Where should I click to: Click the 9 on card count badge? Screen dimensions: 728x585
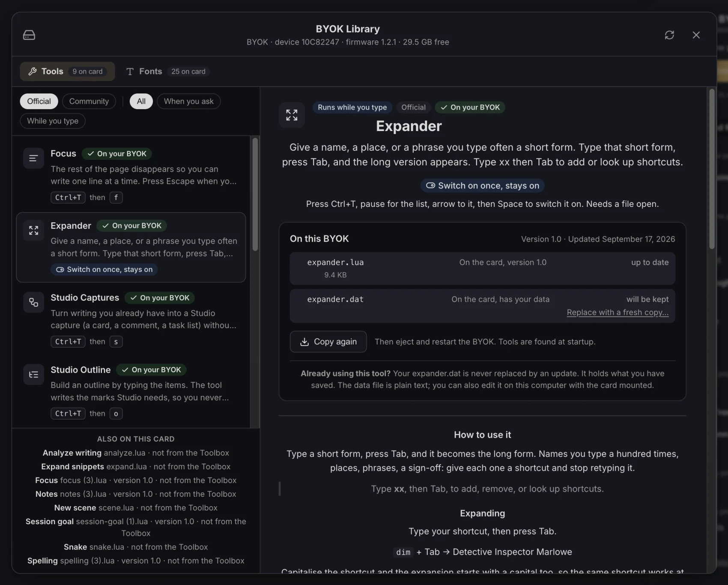click(x=88, y=72)
